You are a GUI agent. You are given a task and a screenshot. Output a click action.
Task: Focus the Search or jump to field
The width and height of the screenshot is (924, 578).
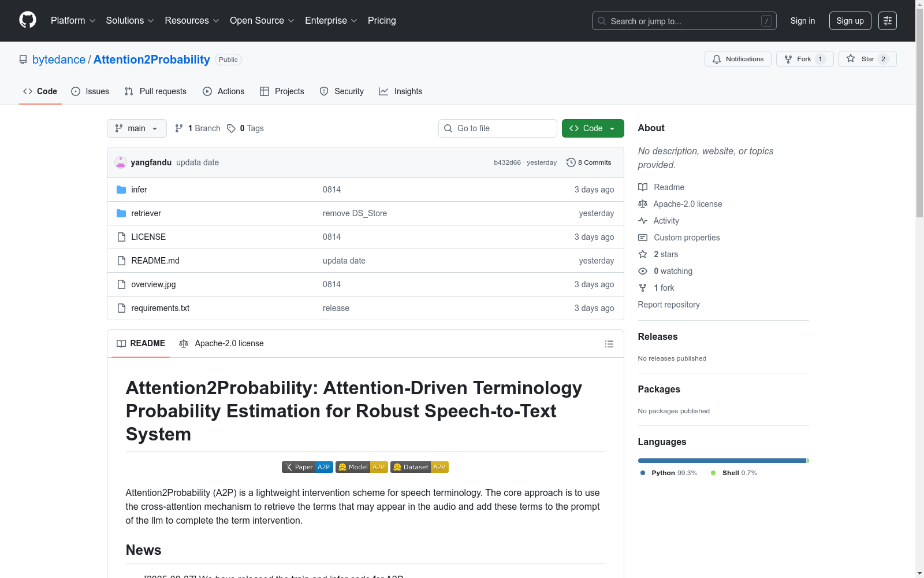tap(684, 21)
